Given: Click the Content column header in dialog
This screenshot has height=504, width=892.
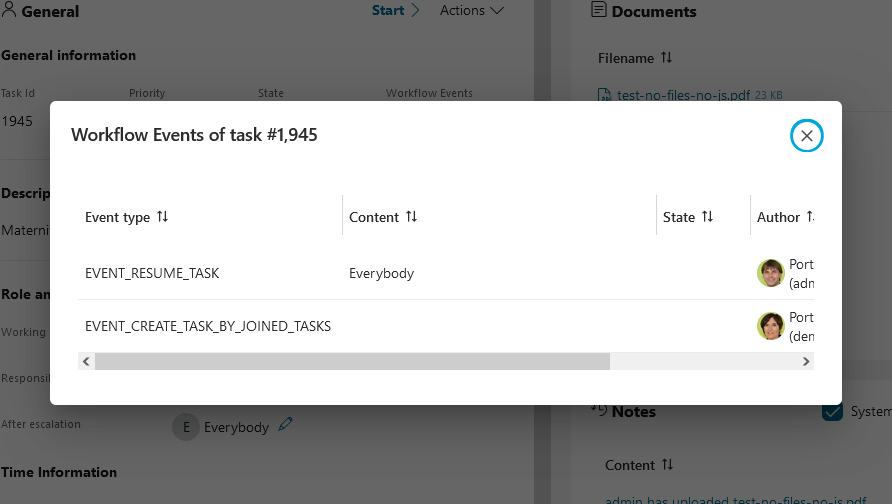Looking at the screenshot, I should [499, 217].
